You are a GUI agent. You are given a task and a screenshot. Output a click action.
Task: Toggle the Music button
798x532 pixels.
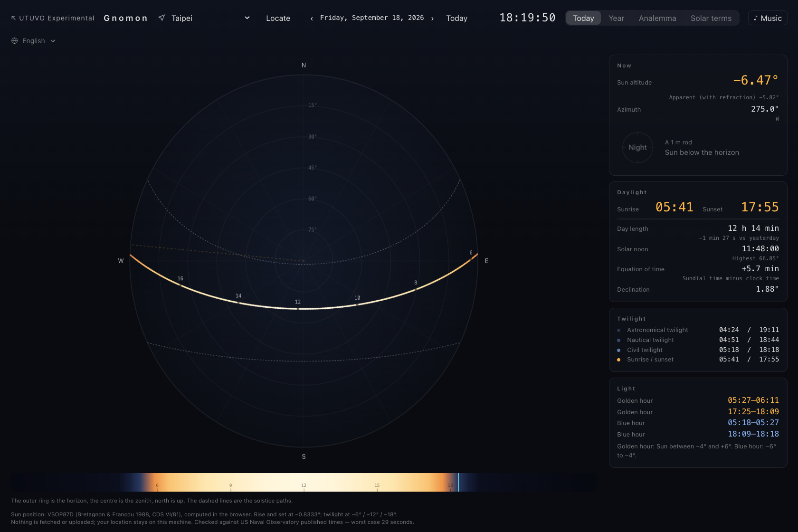click(x=767, y=18)
